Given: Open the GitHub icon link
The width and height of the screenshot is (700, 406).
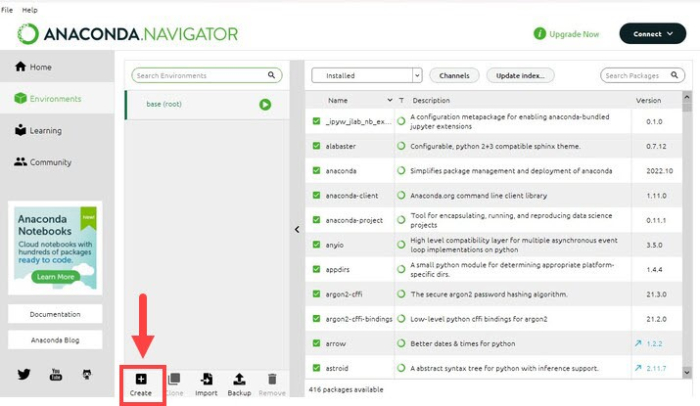Looking at the screenshot, I should click(x=87, y=374).
